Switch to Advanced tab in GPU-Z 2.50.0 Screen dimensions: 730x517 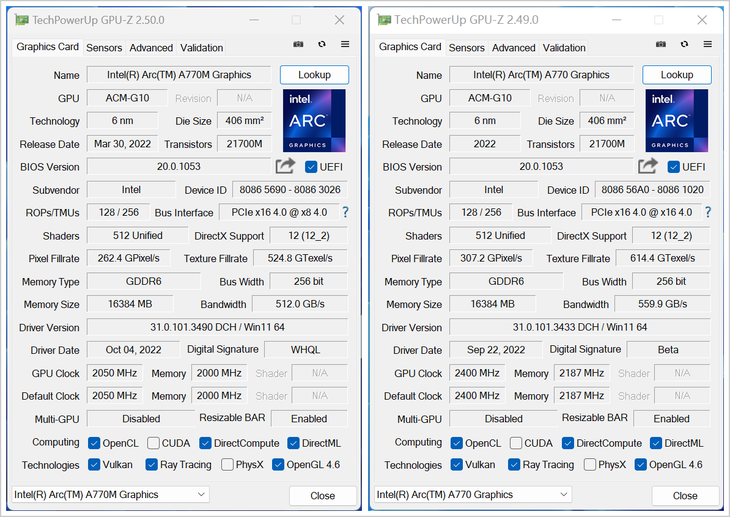[x=151, y=48]
